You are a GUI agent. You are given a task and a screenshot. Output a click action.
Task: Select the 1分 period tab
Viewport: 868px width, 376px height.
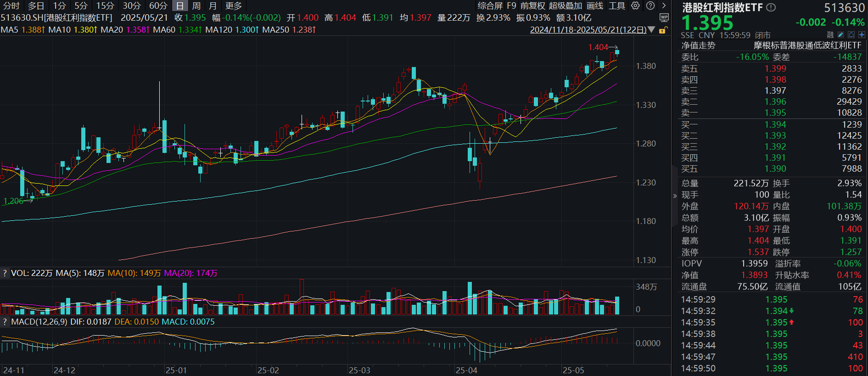click(59, 6)
